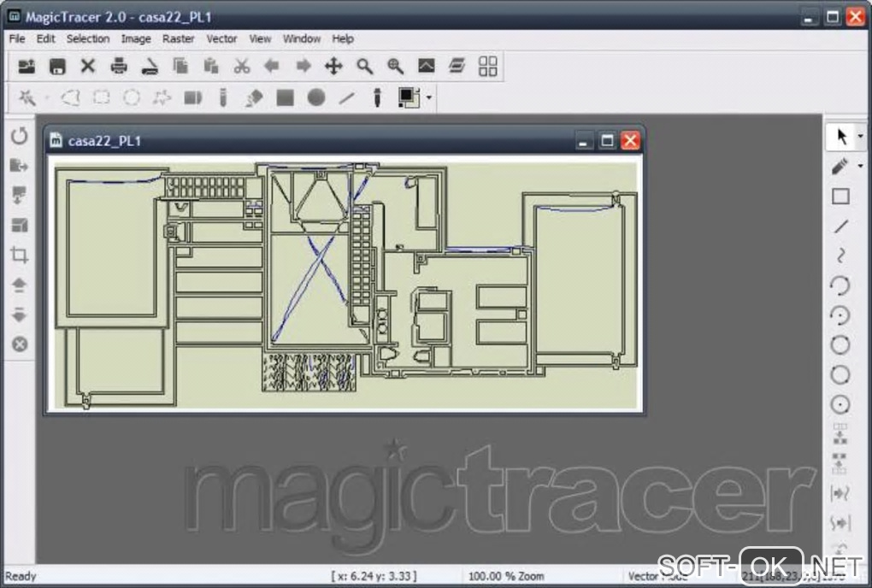Click the raster image view icon
Image resolution: width=872 pixels, height=588 pixels.
click(427, 66)
